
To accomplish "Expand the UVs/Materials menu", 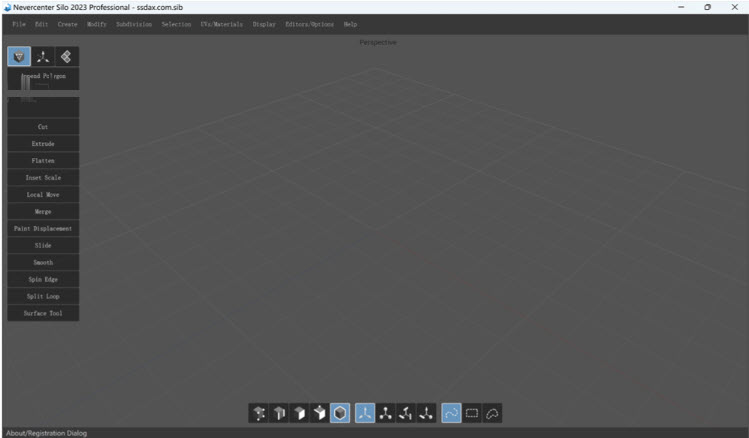I will pos(222,24).
